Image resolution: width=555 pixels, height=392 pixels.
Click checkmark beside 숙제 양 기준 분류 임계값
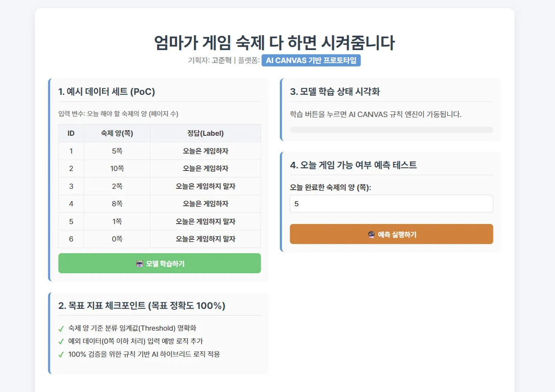[61, 328]
